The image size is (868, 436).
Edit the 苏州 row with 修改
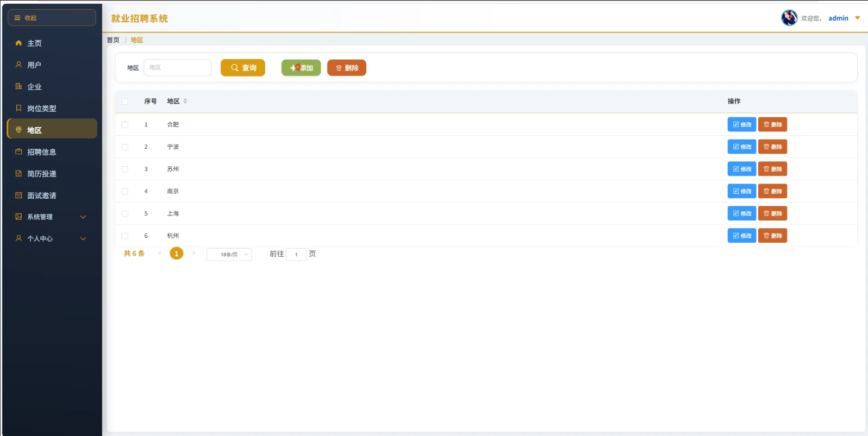pos(742,169)
